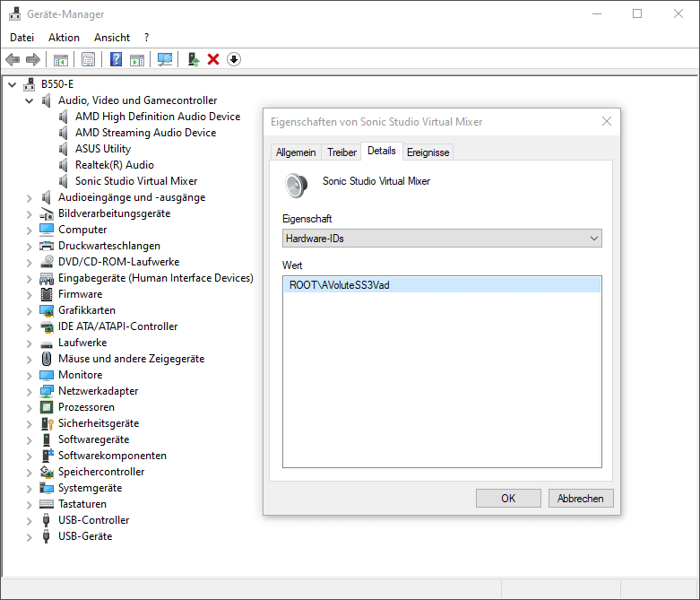Click the Grafikkarten display adapter icon
Image resolution: width=700 pixels, height=600 pixels.
click(x=47, y=310)
